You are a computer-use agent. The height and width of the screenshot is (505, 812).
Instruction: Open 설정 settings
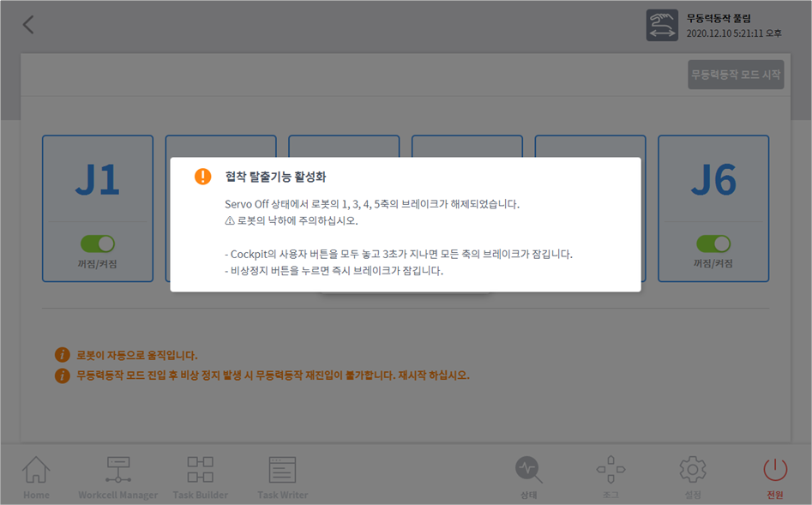click(692, 477)
